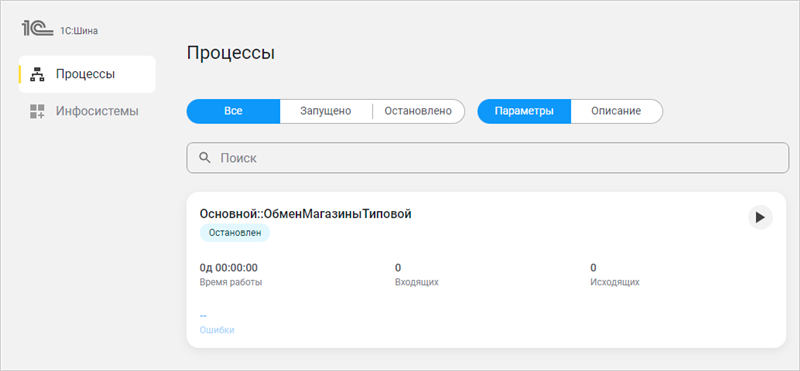Click the Поиск search field

click(488, 158)
